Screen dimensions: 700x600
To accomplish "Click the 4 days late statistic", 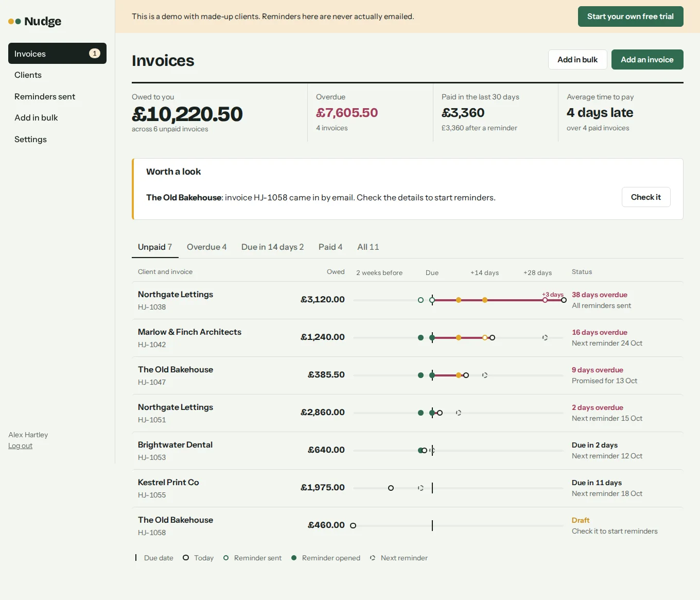I will [600, 113].
